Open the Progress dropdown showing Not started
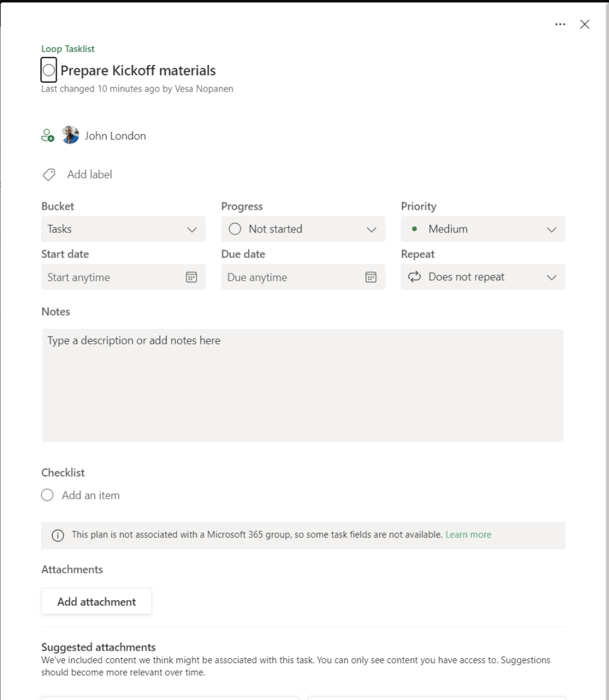Image resolution: width=609 pixels, height=700 pixels. [x=303, y=229]
